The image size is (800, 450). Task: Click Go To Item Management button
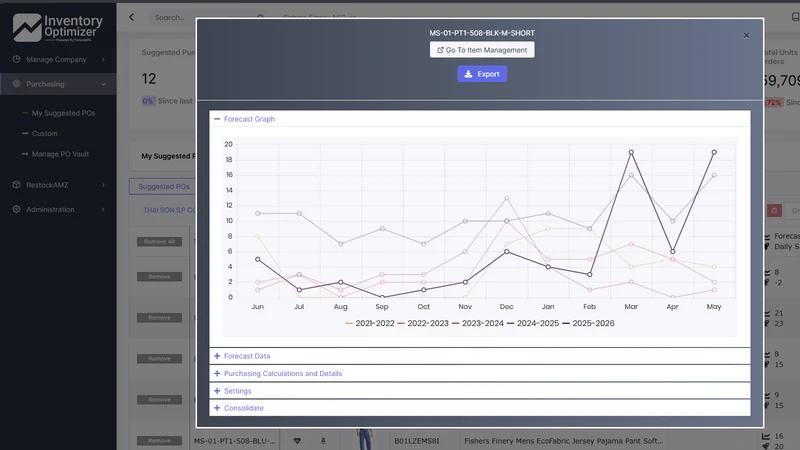pos(482,50)
